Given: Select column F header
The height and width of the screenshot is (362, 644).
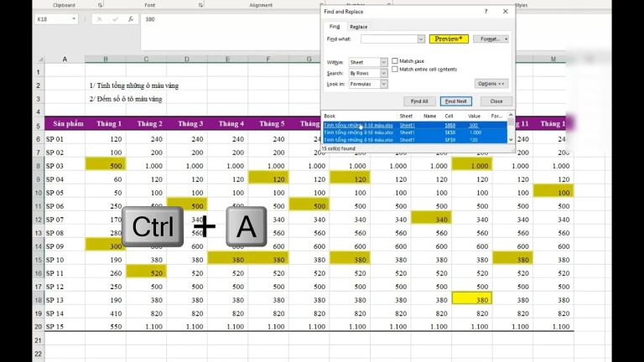Looking at the screenshot, I should 268,59.
